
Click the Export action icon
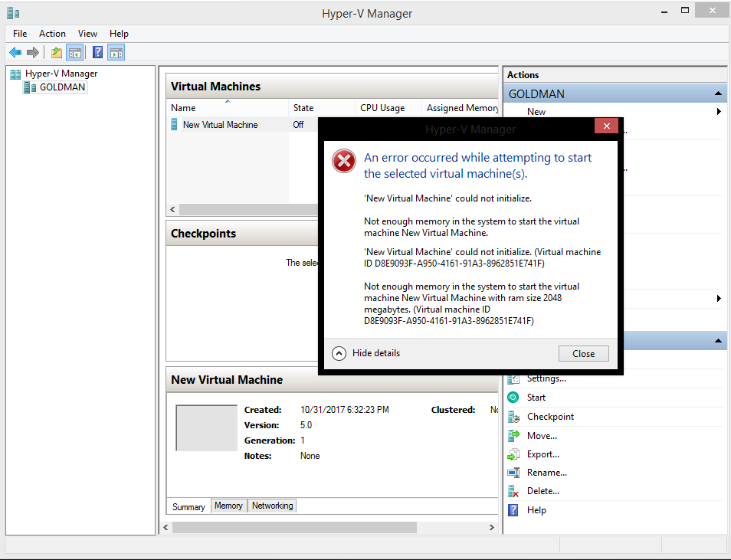(x=513, y=454)
